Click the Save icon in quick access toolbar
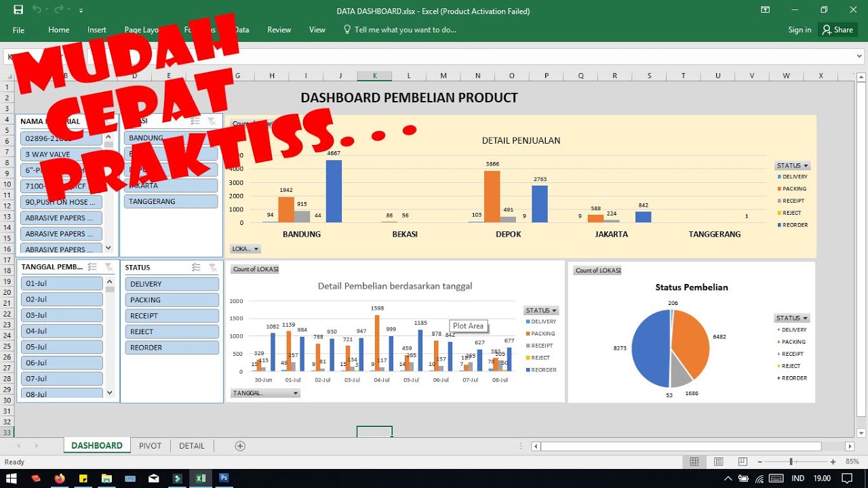The width and height of the screenshot is (868, 488). click(18, 10)
